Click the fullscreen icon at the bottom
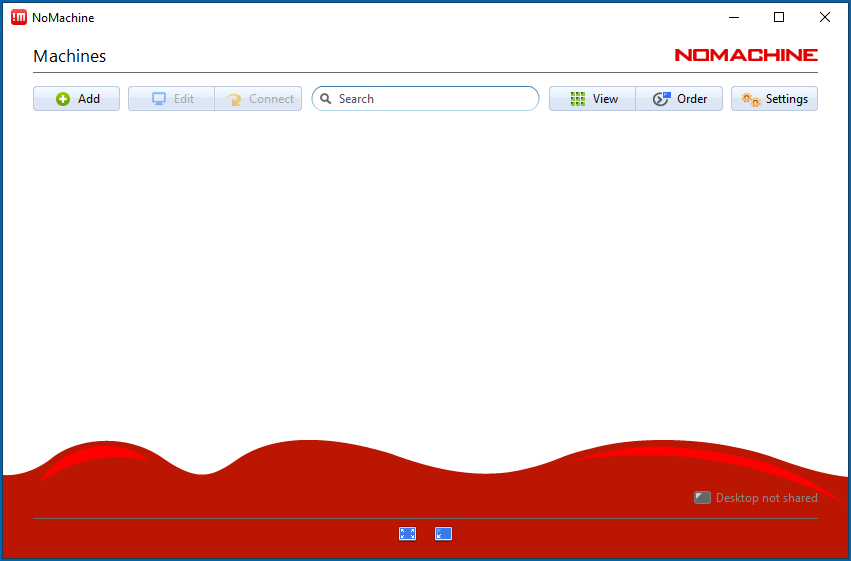This screenshot has width=851, height=561. coord(408,534)
